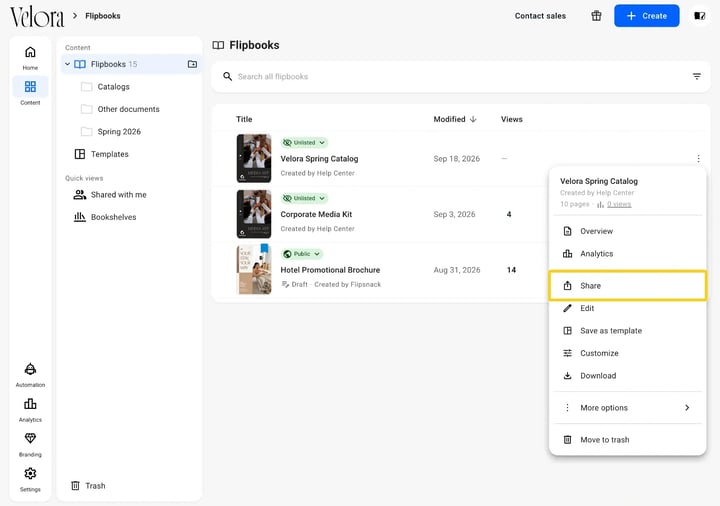Choose Edit in the context menu
The height and width of the screenshot is (506, 720).
click(628, 308)
